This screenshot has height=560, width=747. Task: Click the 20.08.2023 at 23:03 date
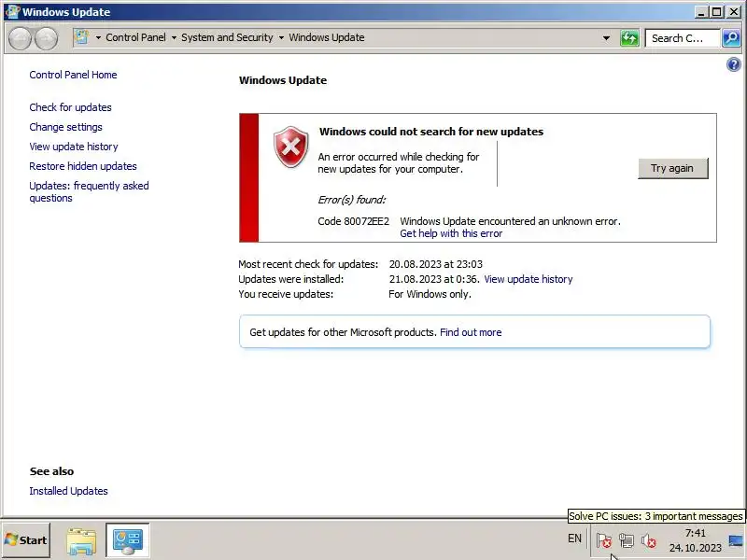point(435,264)
